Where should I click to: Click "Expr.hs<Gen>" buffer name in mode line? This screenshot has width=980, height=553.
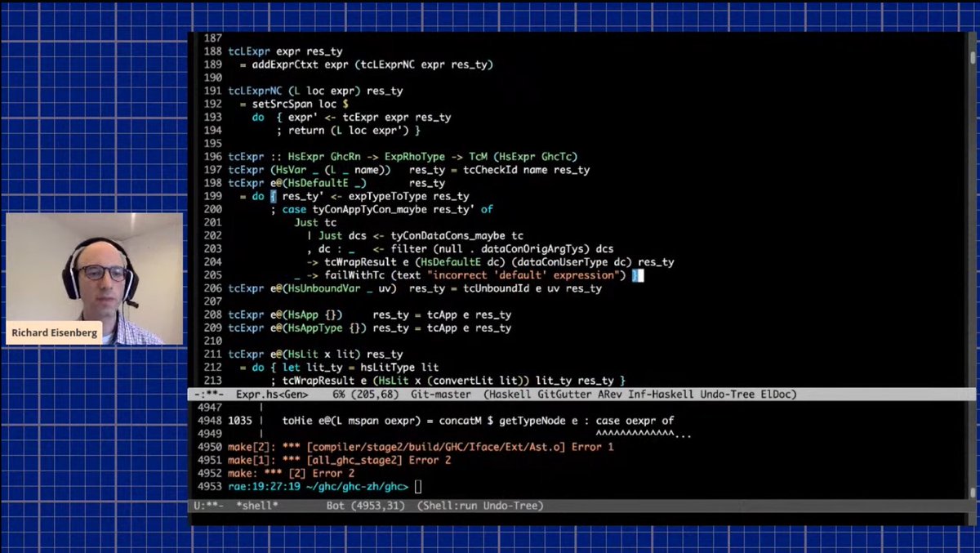click(270, 394)
